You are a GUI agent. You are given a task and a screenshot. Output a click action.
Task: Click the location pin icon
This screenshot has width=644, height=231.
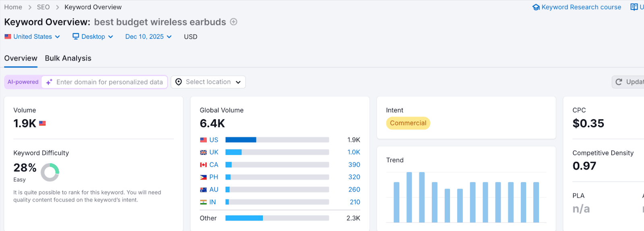(x=179, y=82)
